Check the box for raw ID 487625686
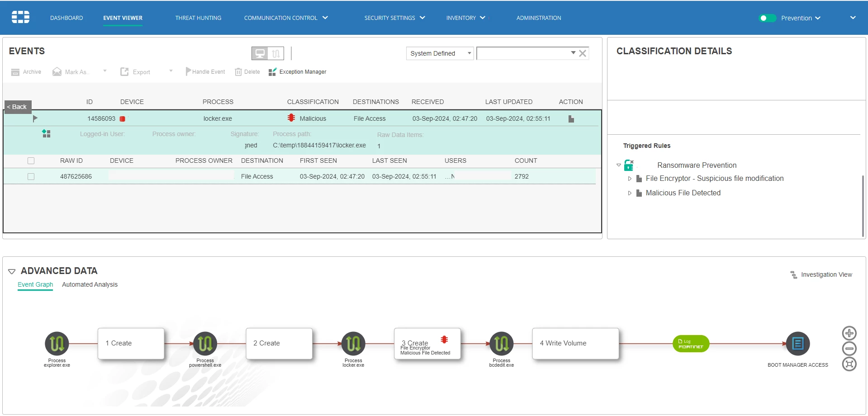This screenshot has height=416, width=868. (31, 176)
